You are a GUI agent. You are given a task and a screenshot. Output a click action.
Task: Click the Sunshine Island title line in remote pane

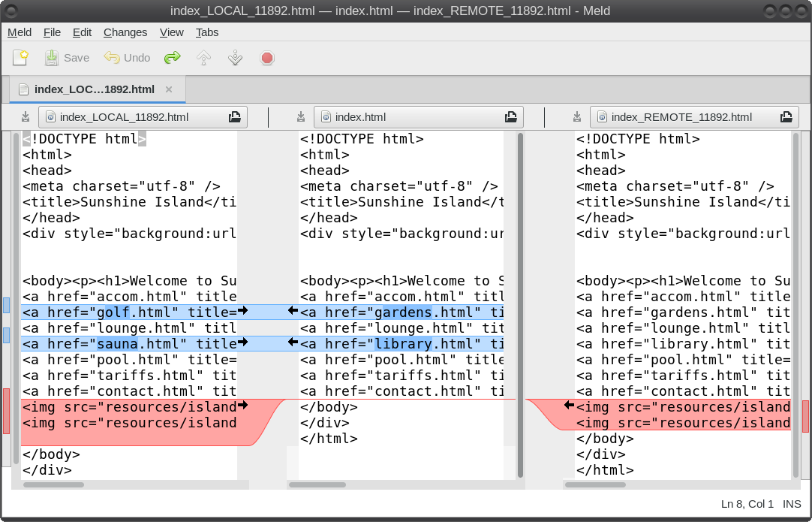(683, 201)
